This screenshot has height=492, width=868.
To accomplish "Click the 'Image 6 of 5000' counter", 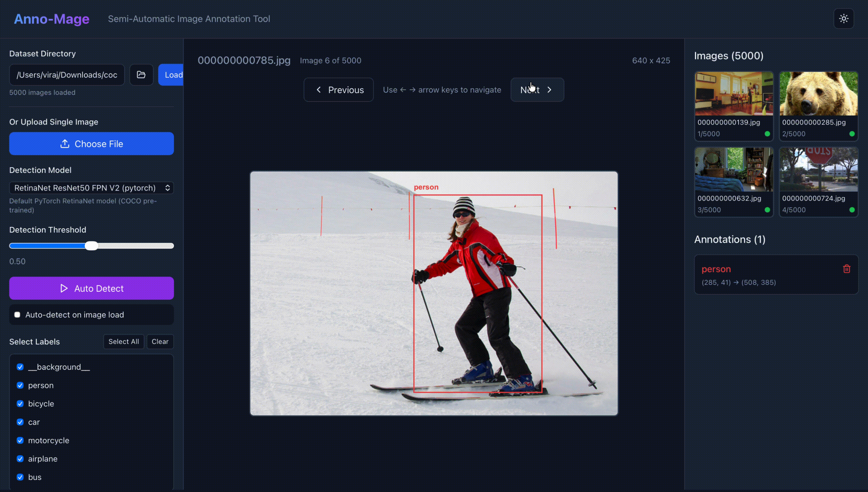I will pos(330,61).
